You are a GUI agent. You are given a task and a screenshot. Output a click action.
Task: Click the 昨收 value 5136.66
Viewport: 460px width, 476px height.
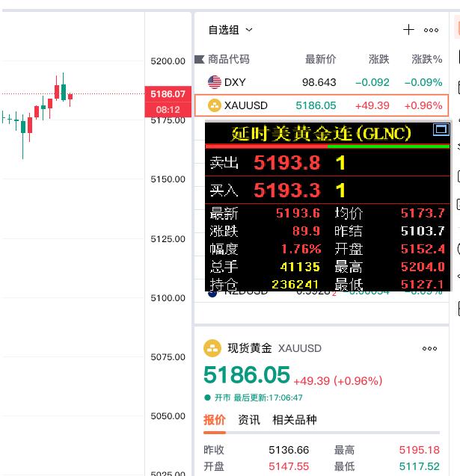click(x=289, y=450)
